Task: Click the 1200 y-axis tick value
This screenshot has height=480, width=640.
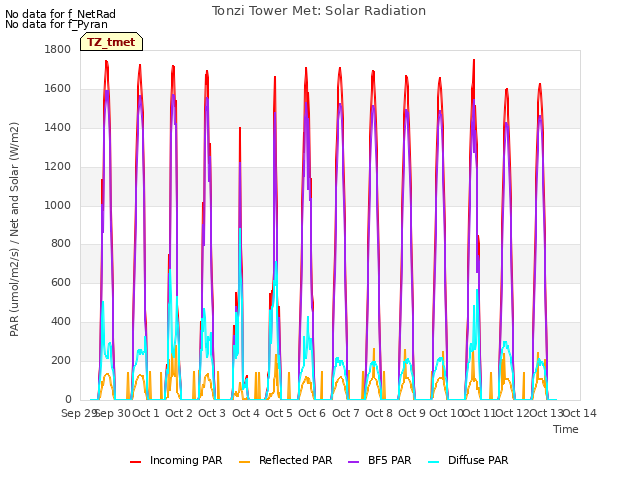Action: [x=58, y=167]
